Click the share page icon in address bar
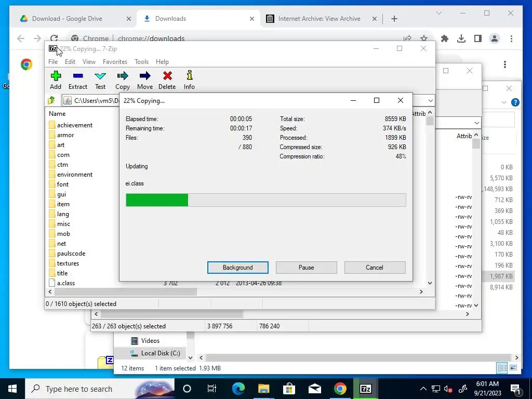Image resolution: width=532 pixels, height=399 pixels. coord(407,38)
